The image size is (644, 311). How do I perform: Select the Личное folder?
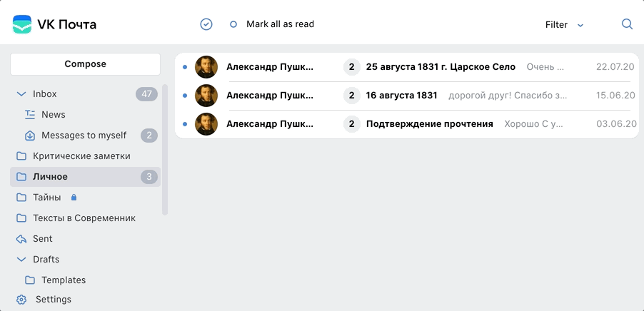pos(85,177)
